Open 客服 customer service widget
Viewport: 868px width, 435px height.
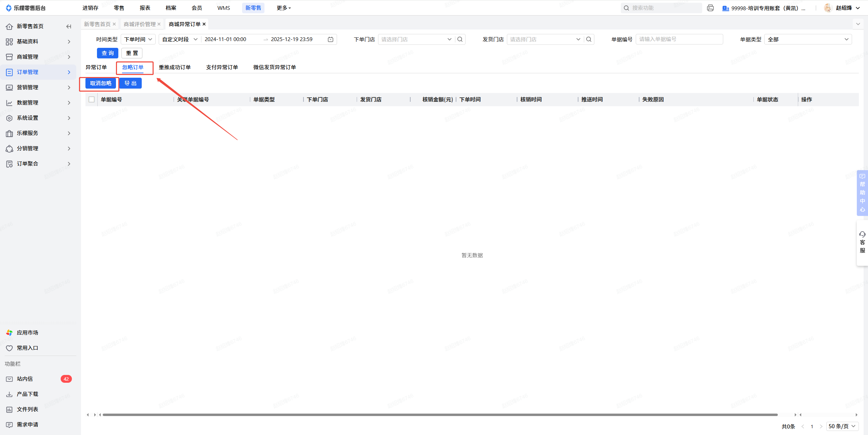point(862,242)
